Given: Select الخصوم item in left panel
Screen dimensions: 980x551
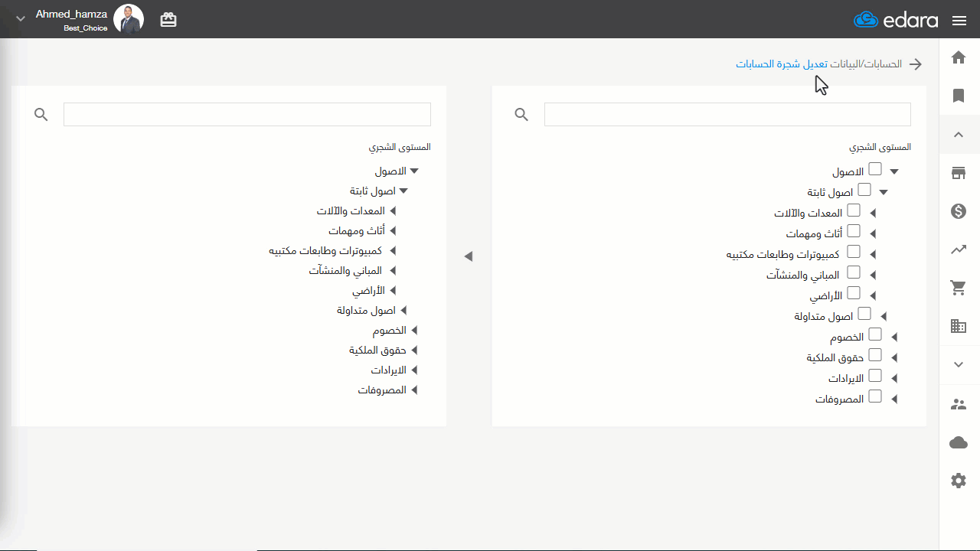Looking at the screenshot, I should [390, 331].
